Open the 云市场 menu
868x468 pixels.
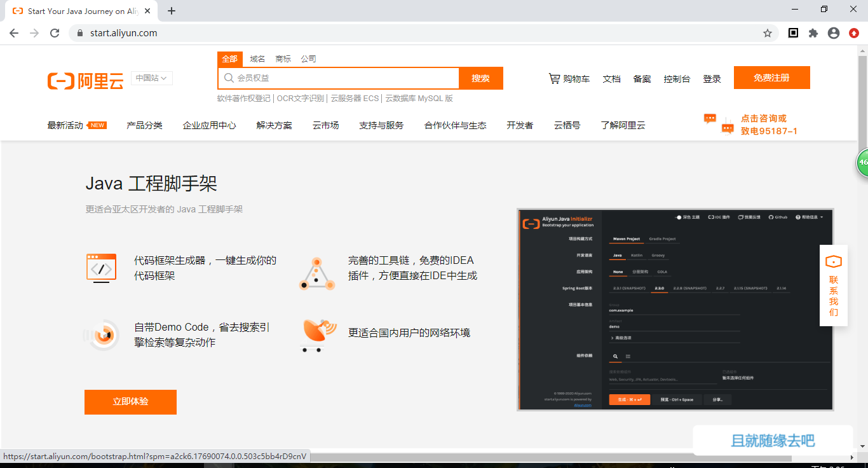(x=325, y=125)
